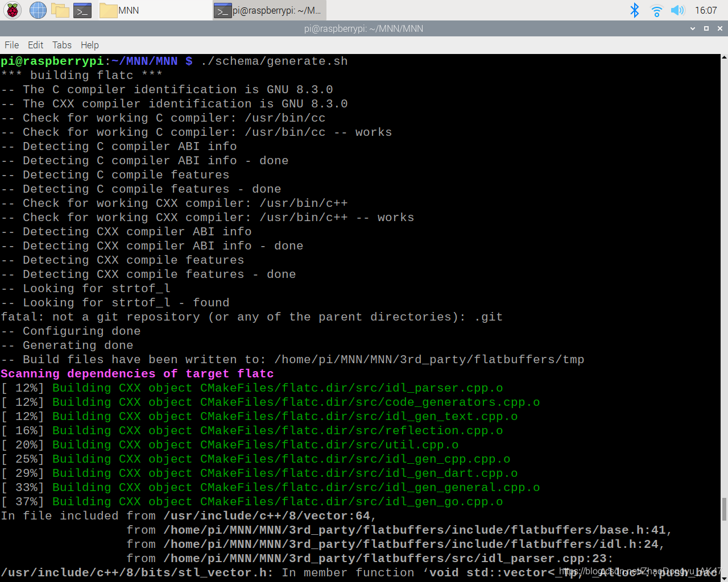728x582 pixels.
Task: Click the idl_parser.cpp.o build line
Action: [252, 388]
